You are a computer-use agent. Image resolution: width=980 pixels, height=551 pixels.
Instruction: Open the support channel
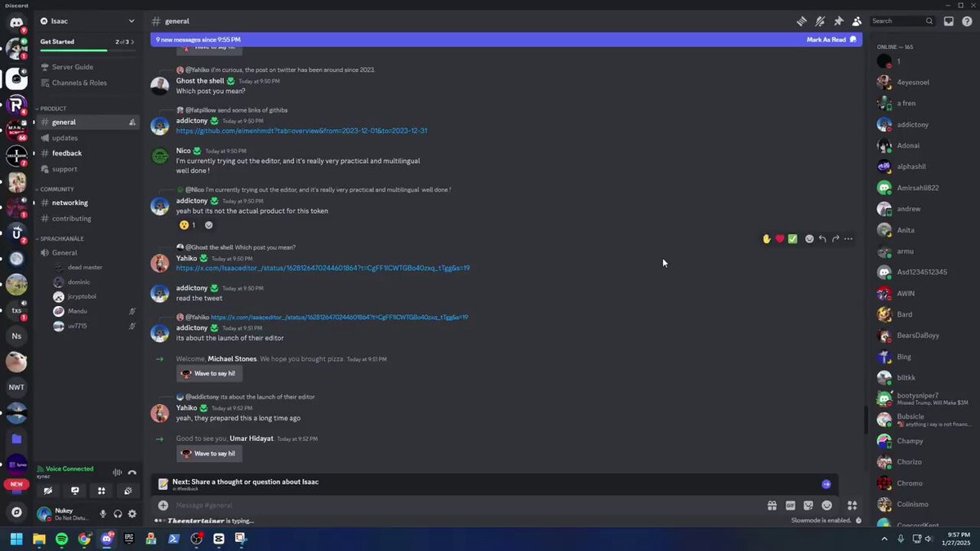87,169
